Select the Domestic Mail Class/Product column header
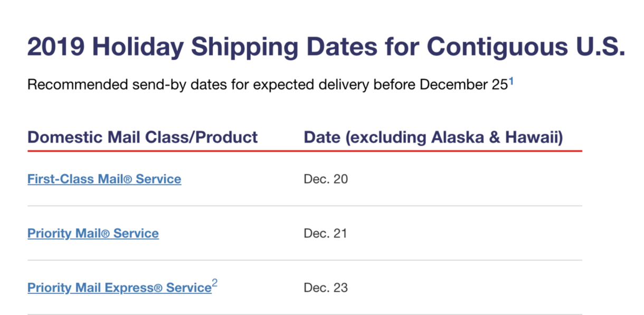This screenshot has width=644, height=315. [143, 137]
